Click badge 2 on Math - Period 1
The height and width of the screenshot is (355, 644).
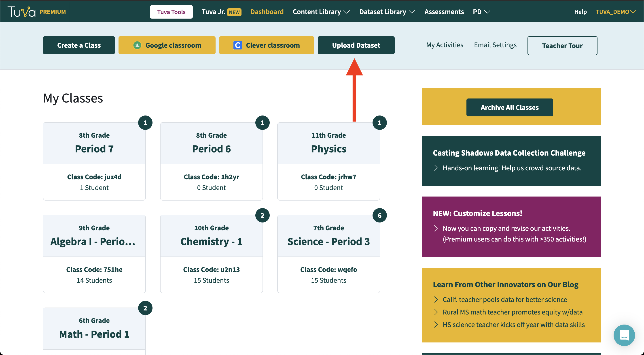[145, 308]
